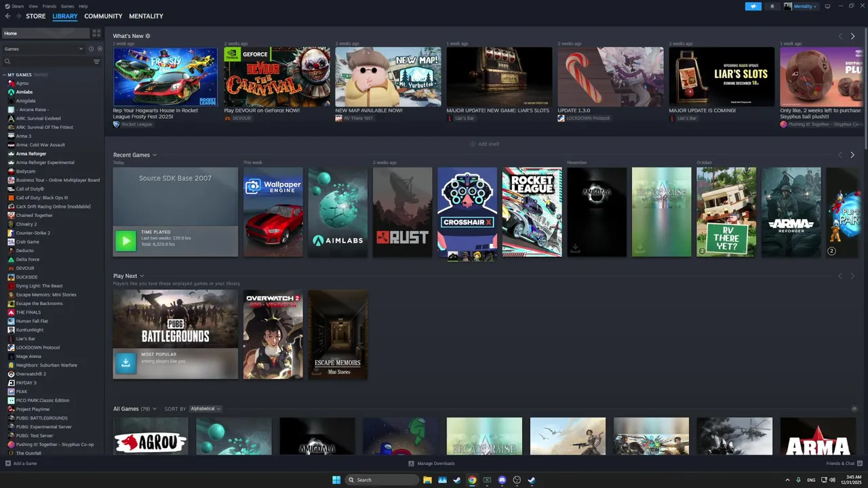Open the announcements megaphone button
This screenshot has height=488, width=868.
click(x=753, y=6)
